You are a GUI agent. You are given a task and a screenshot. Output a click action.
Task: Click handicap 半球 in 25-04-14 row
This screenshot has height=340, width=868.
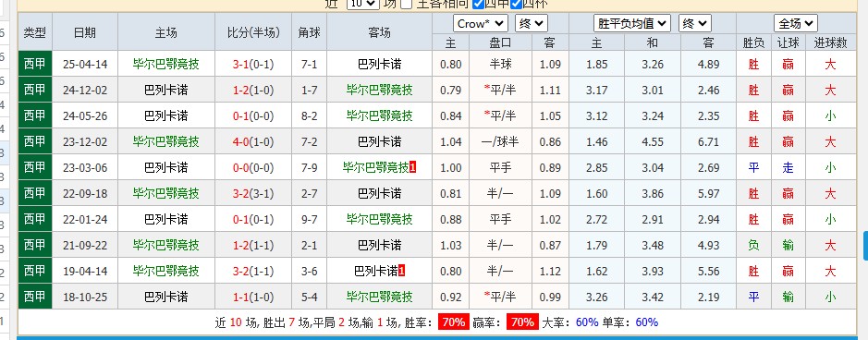coord(500,64)
